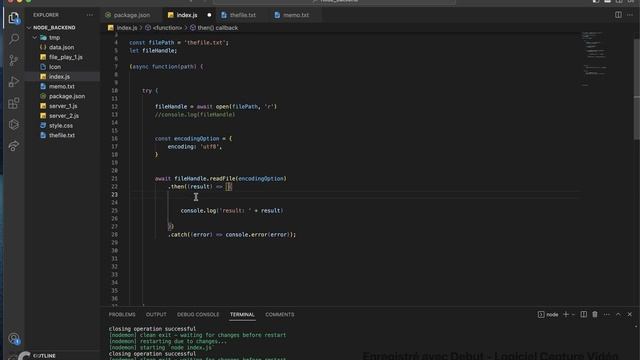This screenshot has height=360, width=640.
Task: Open the COMMENTS panel tab
Action: click(280, 314)
